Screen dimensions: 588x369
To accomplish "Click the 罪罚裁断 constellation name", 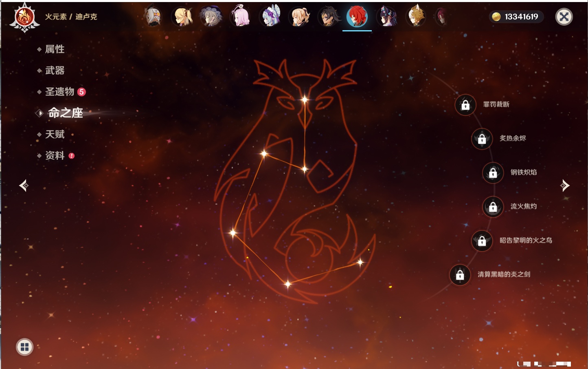I will [496, 104].
